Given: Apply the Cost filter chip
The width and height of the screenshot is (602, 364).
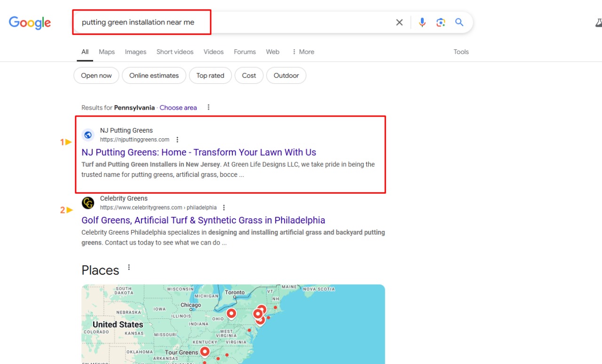Looking at the screenshot, I should pos(249,75).
